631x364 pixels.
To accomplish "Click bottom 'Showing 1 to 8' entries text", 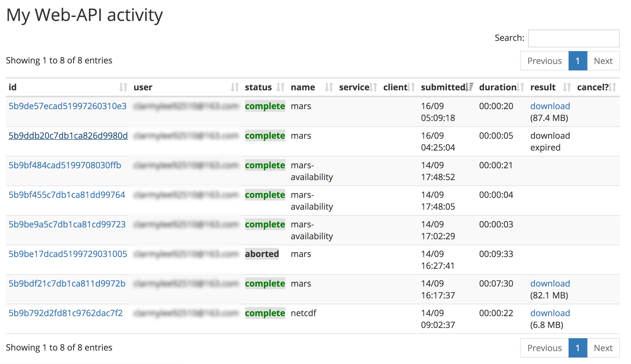I will click(59, 348).
